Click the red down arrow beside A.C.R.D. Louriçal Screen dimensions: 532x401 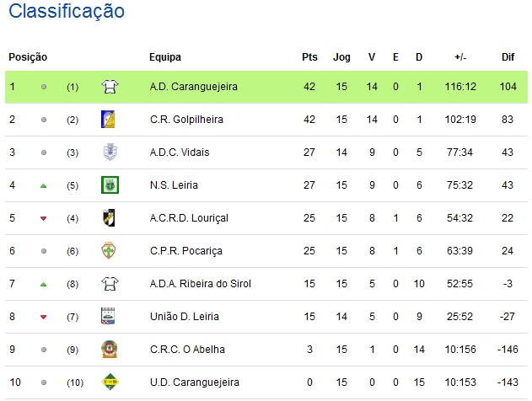pos(44,218)
